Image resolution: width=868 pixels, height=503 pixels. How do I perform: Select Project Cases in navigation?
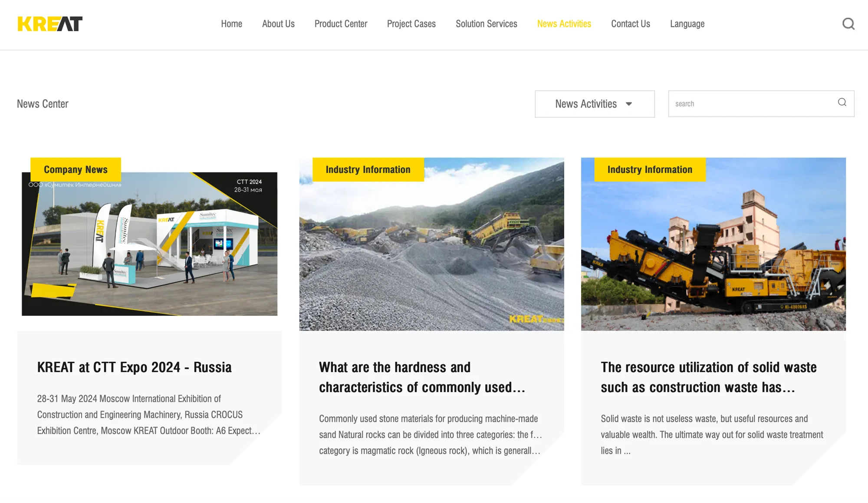tap(411, 24)
